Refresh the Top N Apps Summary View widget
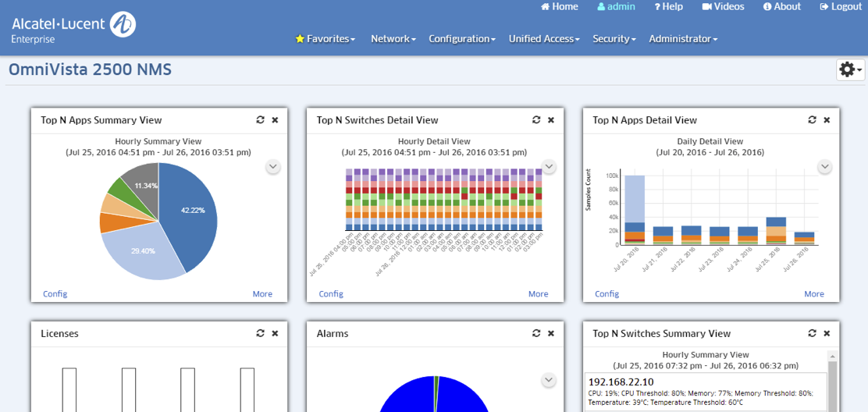 pos(260,120)
